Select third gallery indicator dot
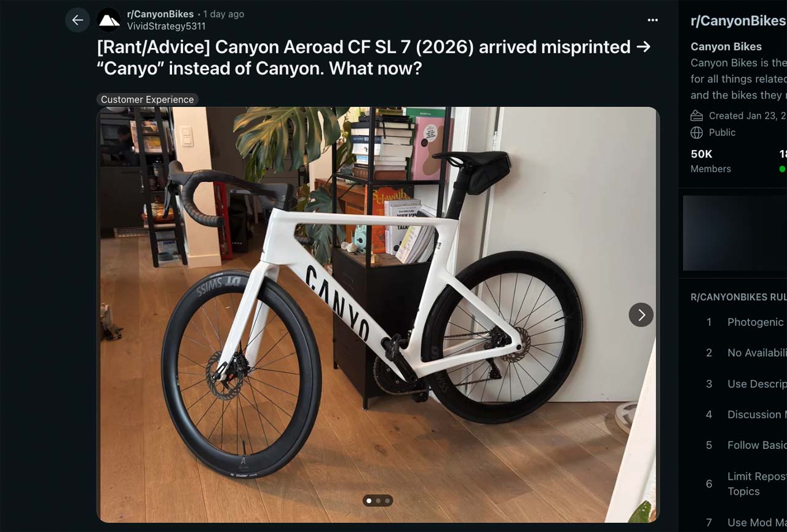This screenshot has height=532, width=787. [x=387, y=501]
